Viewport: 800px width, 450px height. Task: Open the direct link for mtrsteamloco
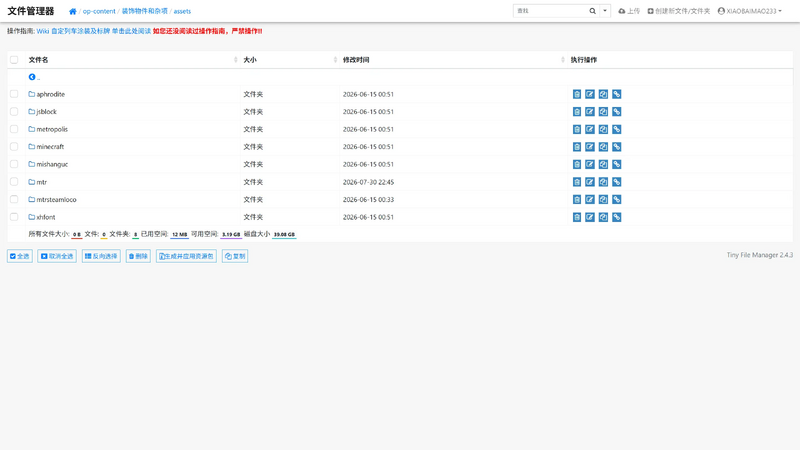[x=616, y=199]
